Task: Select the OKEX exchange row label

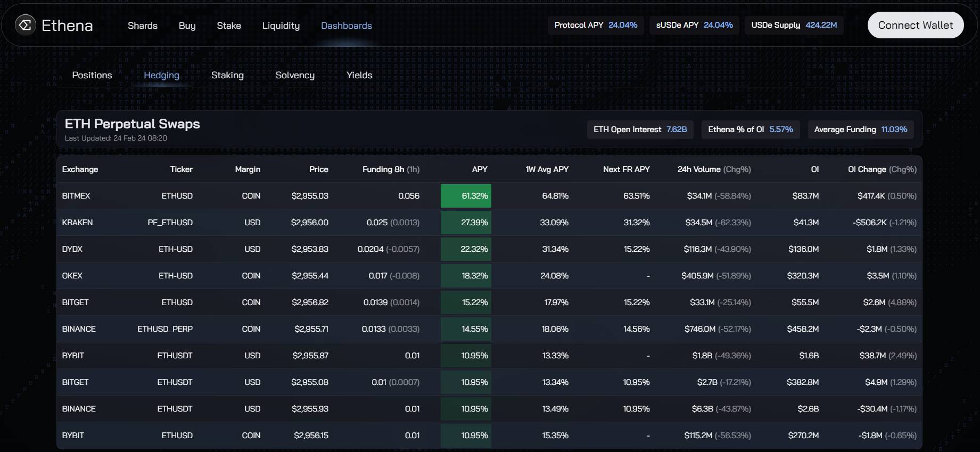Action: pyautogui.click(x=72, y=276)
